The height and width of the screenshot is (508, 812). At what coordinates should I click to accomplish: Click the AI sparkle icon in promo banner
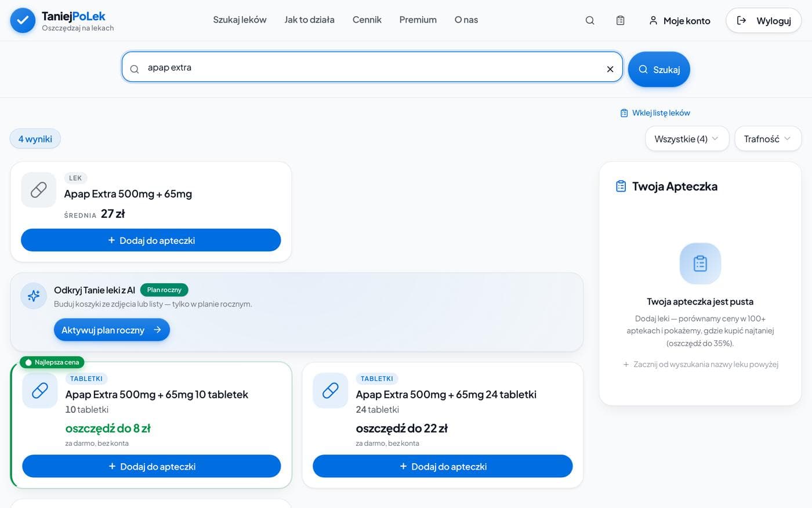pos(34,296)
